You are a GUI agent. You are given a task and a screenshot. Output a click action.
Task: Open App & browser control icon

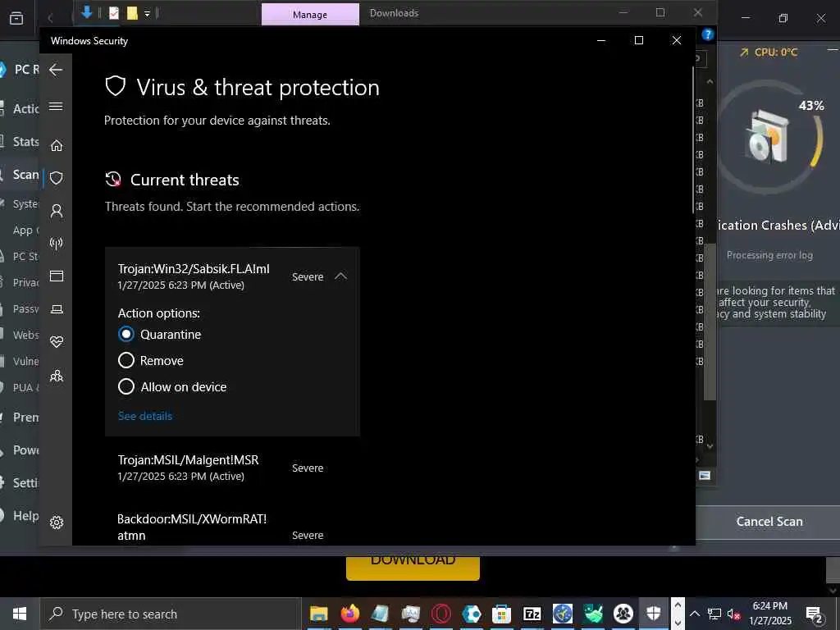(57, 276)
